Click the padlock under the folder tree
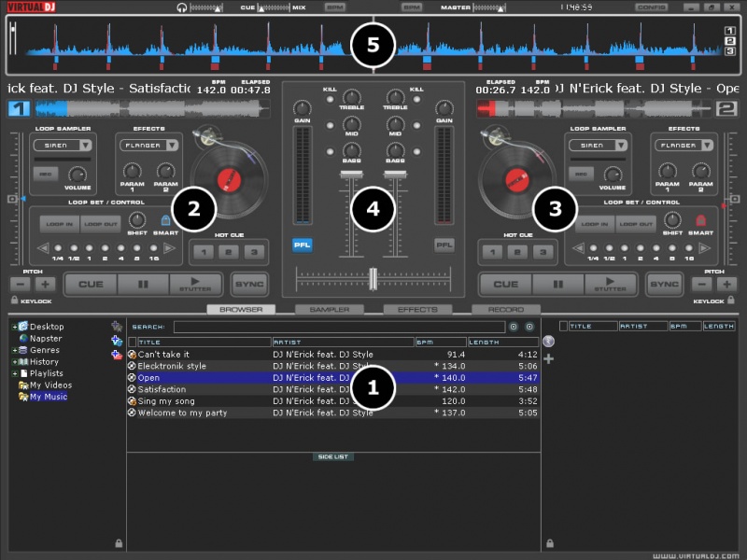The height and width of the screenshot is (560, 747). tap(119, 543)
